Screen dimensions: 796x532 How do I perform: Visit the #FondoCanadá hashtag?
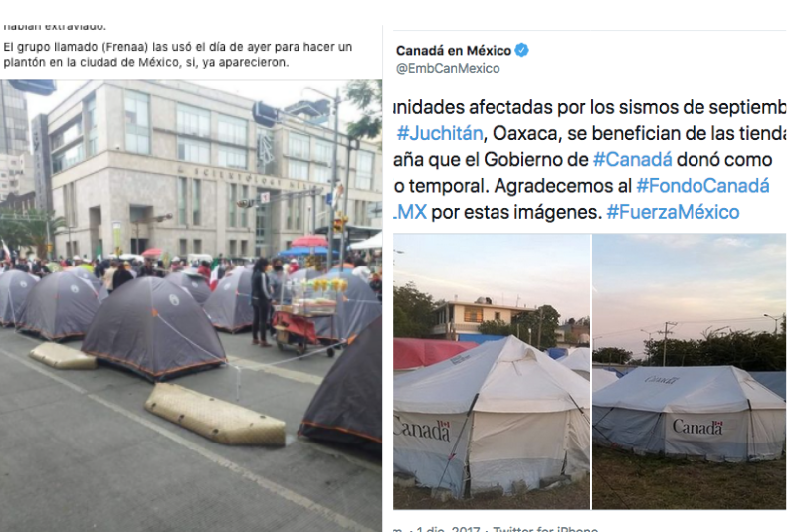click(x=702, y=186)
